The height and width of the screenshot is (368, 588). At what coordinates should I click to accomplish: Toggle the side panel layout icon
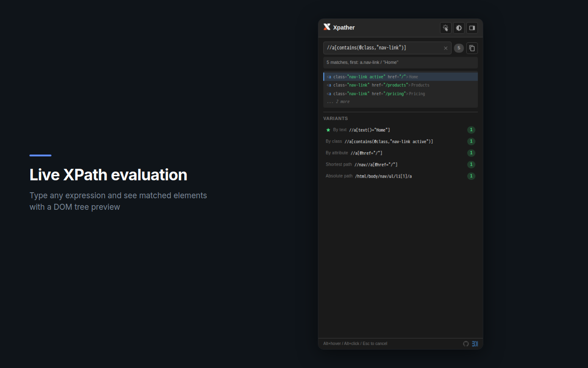(x=472, y=28)
